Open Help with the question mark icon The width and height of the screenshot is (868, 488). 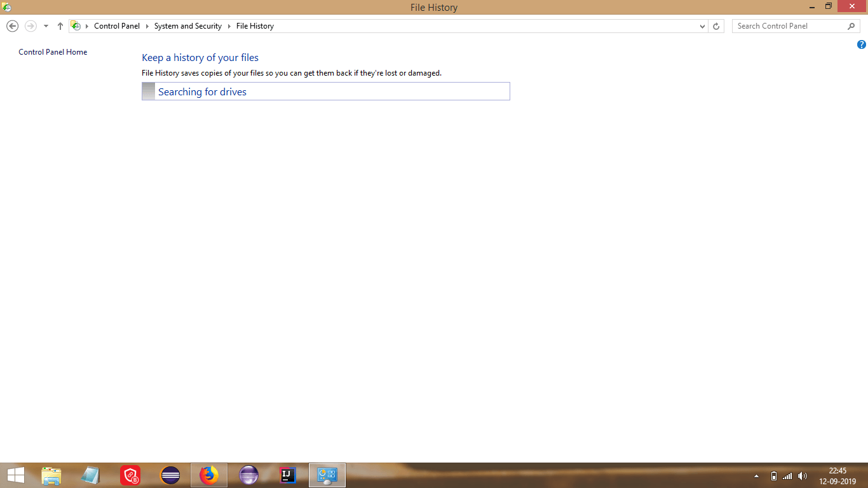pyautogui.click(x=862, y=44)
